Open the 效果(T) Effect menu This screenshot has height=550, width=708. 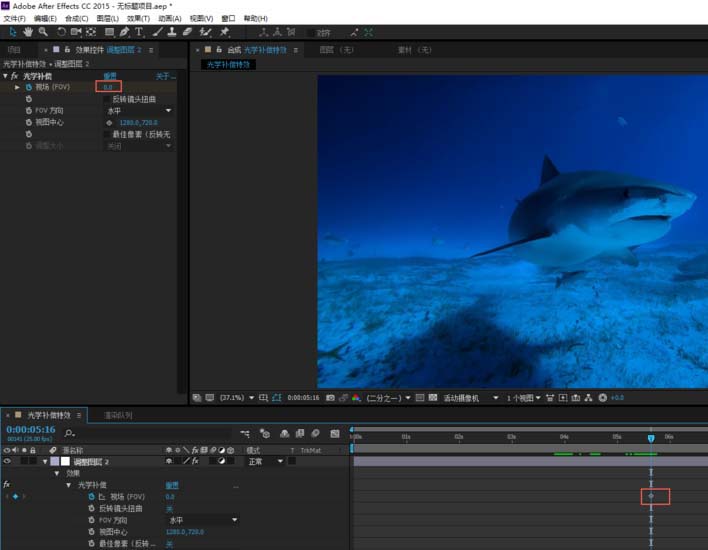click(138, 18)
